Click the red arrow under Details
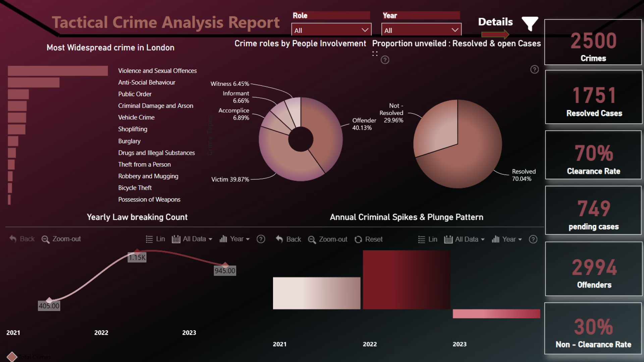This screenshot has height=362, width=644. point(495,34)
